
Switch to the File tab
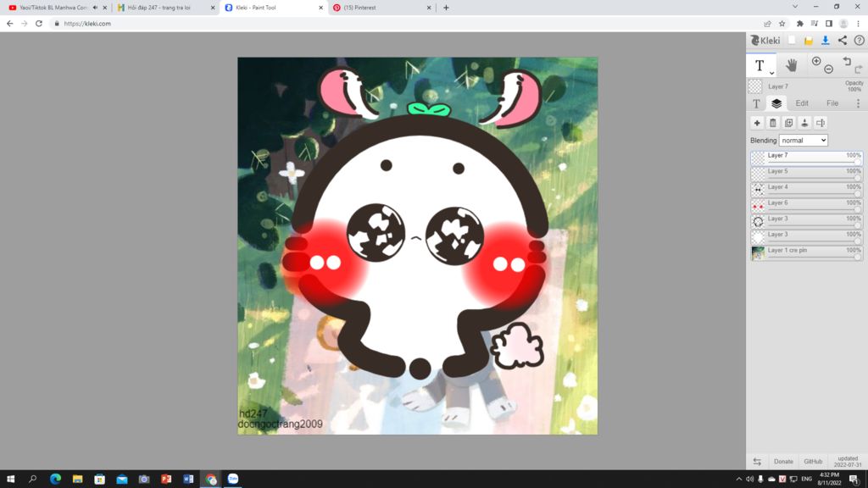[832, 103]
